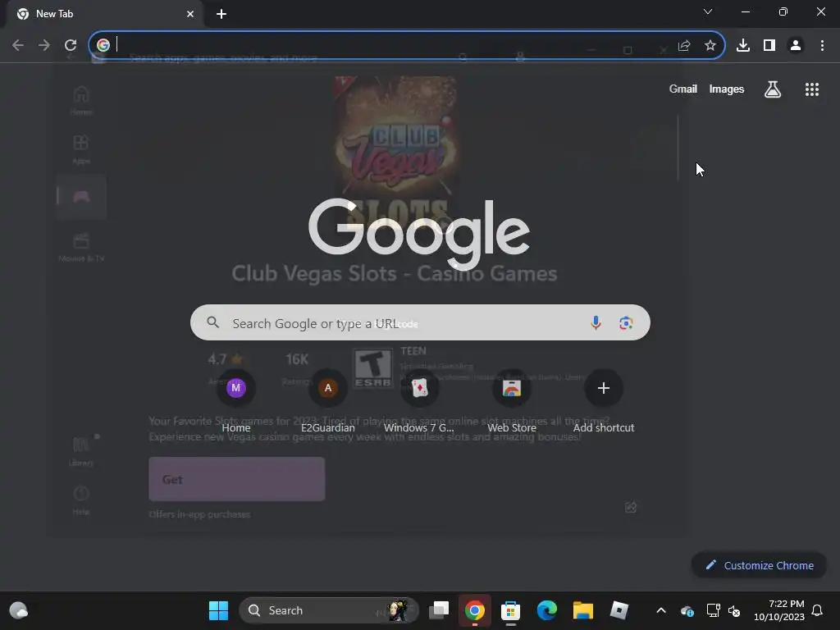Open OneDrive tray icon
This screenshot has width=840, height=630.
(x=687, y=610)
